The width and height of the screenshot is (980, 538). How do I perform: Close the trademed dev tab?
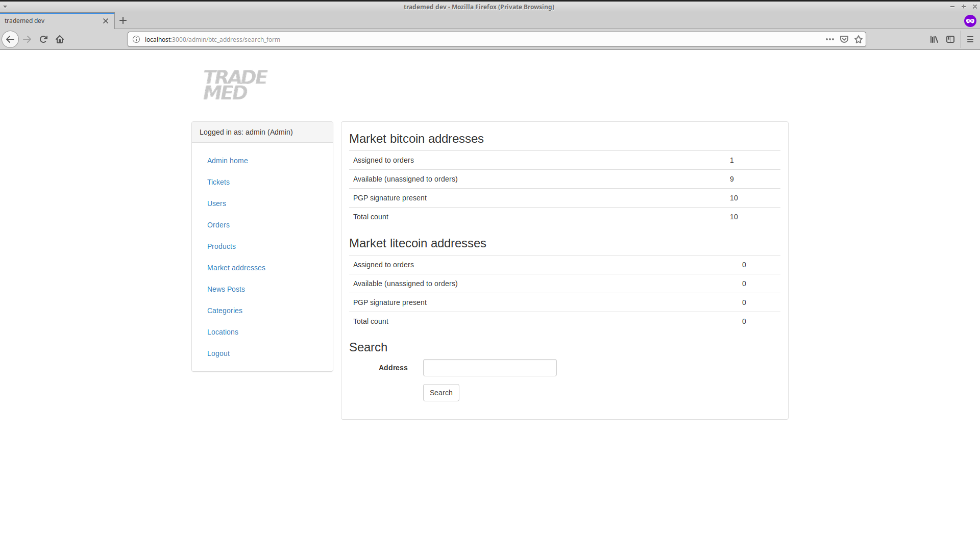(x=106, y=21)
